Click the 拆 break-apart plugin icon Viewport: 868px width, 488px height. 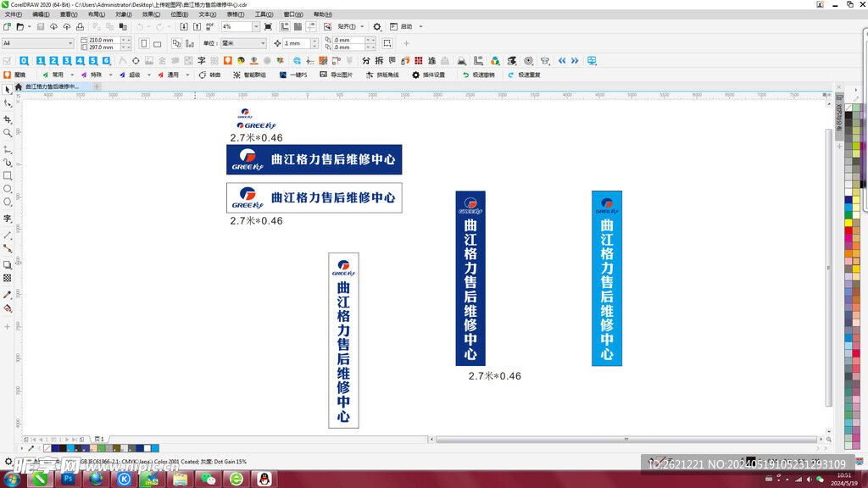click(379, 61)
